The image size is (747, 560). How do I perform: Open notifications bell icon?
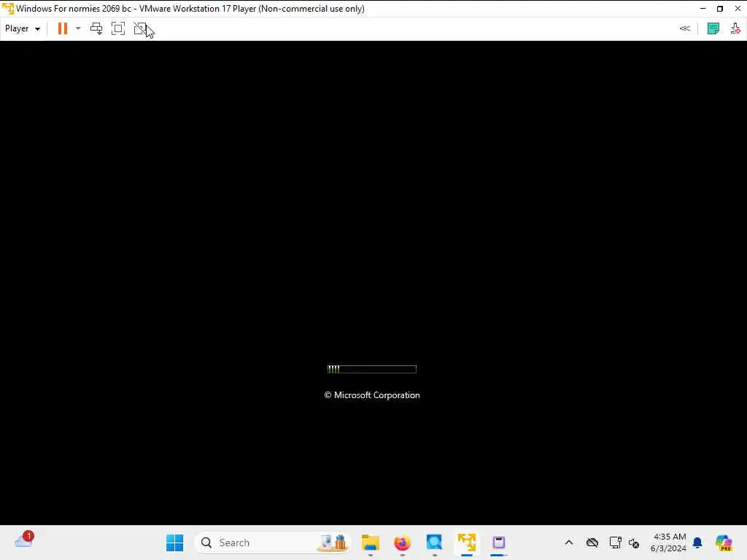tap(697, 542)
